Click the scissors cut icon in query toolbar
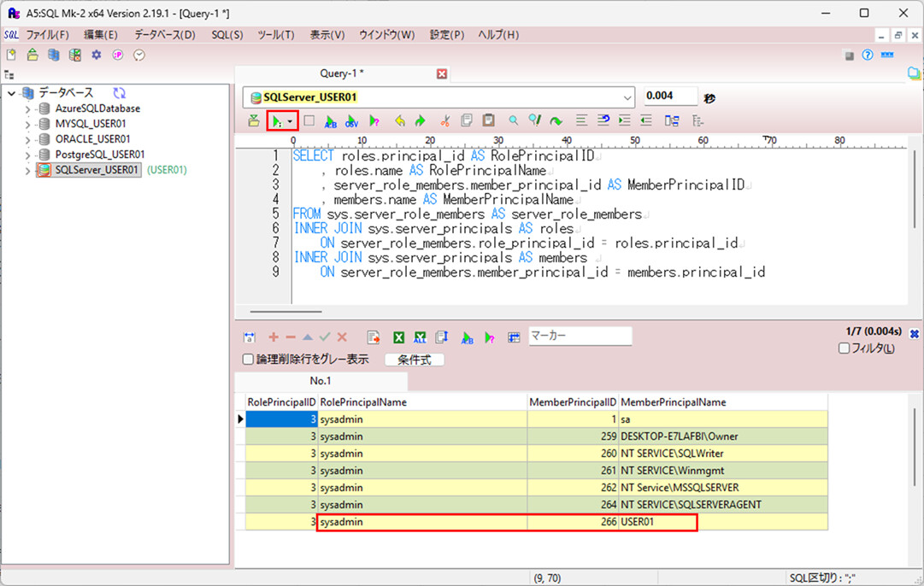924x586 pixels. pyautogui.click(x=444, y=121)
